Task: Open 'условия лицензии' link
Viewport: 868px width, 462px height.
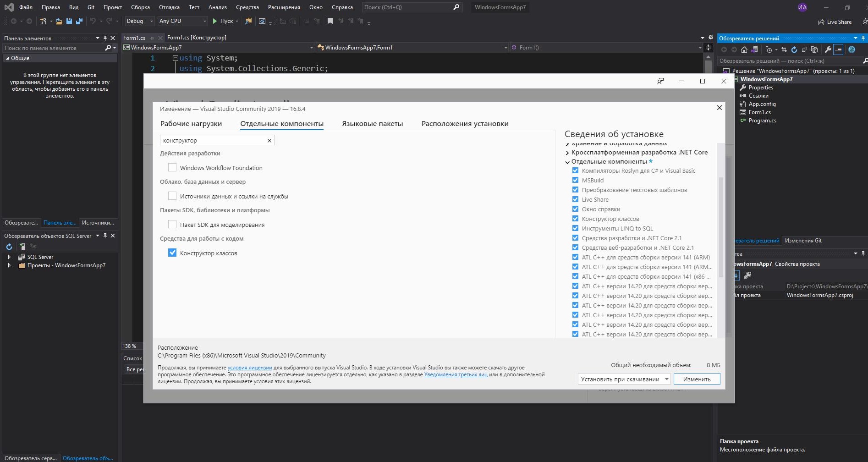Action: point(250,368)
